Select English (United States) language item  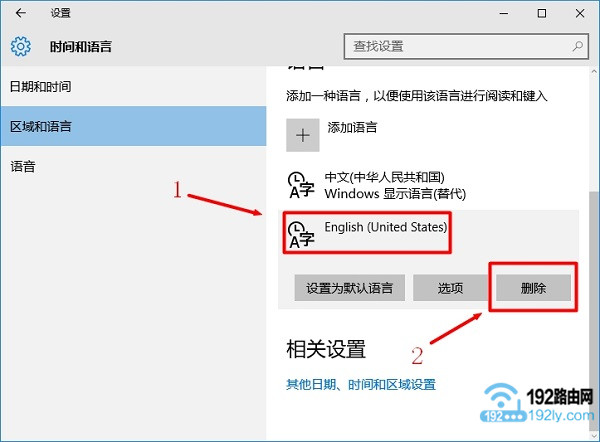point(429,233)
